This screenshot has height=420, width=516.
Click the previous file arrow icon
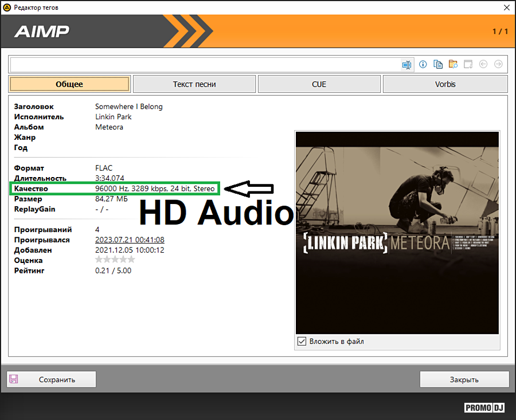tap(483, 65)
